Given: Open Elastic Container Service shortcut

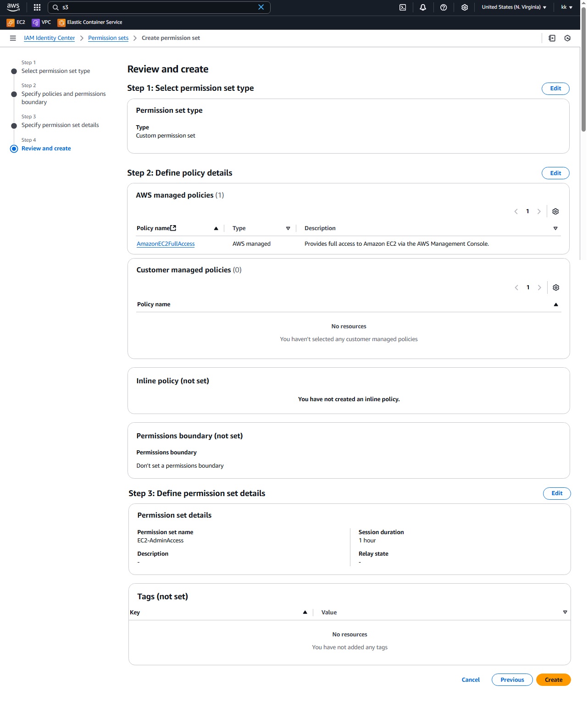Looking at the screenshot, I should pyautogui.click(x=90, y=22).
